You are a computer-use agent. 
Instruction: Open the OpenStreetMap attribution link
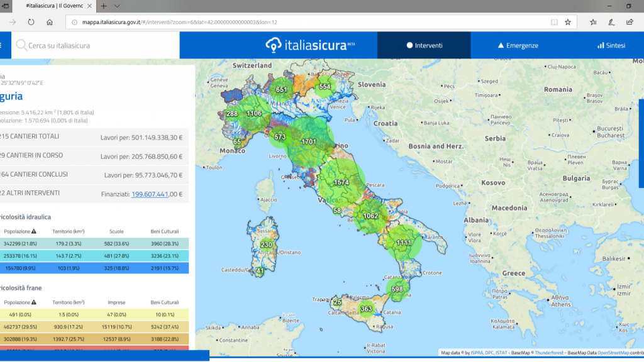(613, 353)
